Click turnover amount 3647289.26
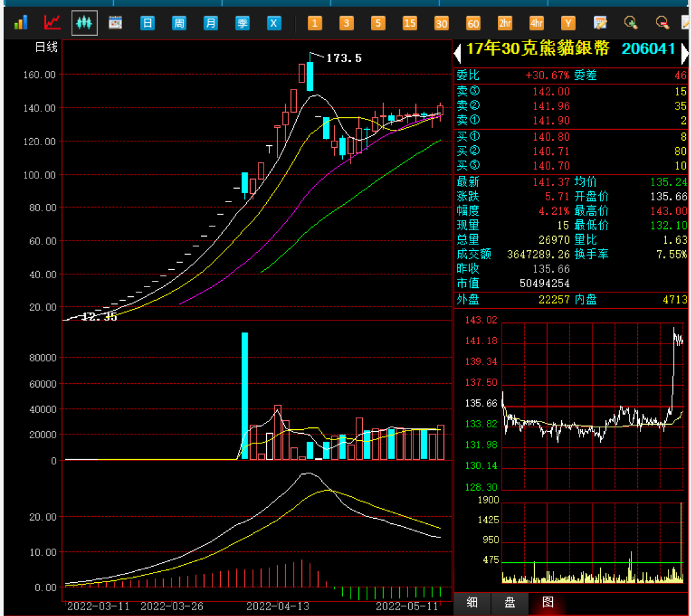Screen dimensions: 691x616 point(539,255)
